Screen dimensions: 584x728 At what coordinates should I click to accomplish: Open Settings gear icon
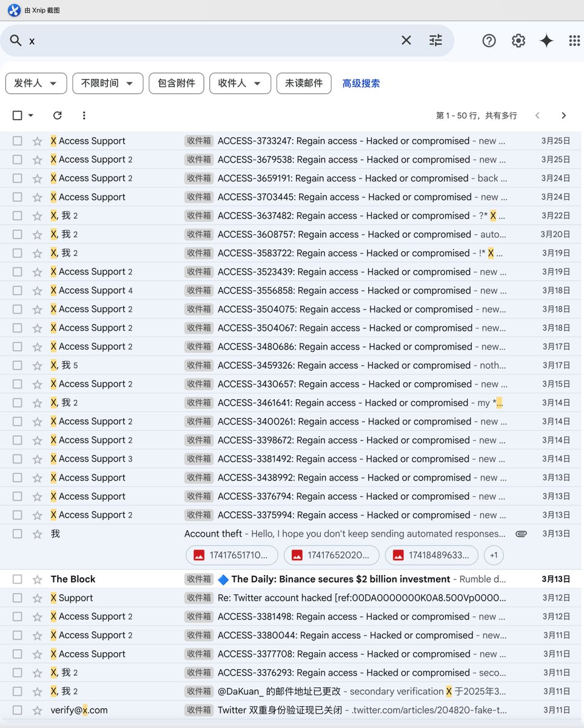[x=518, y=41]
